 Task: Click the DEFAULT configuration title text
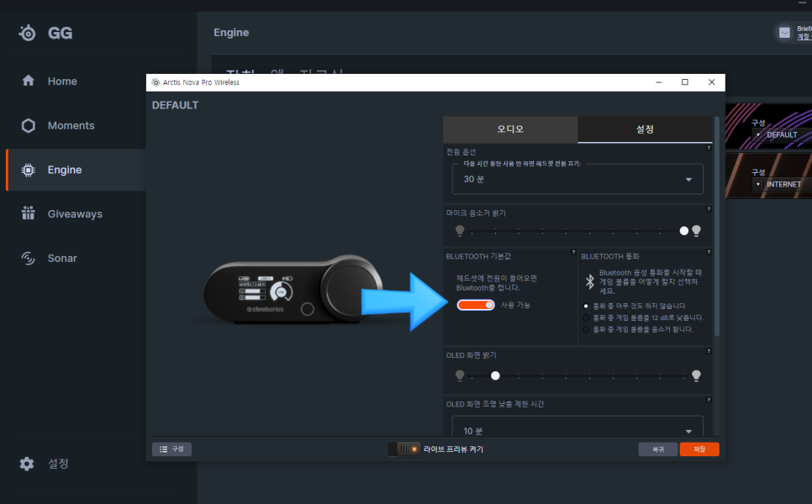pyautogui.click(x=175, y=106)
